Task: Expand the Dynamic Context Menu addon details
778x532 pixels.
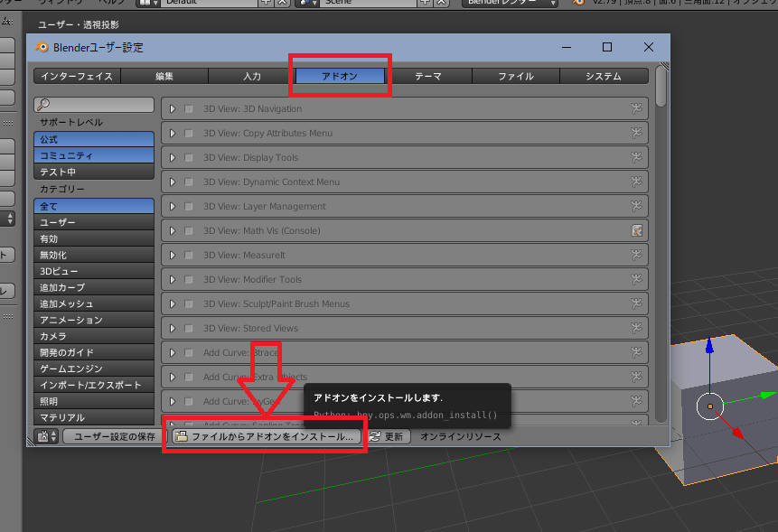Action: tap(173, 182)
